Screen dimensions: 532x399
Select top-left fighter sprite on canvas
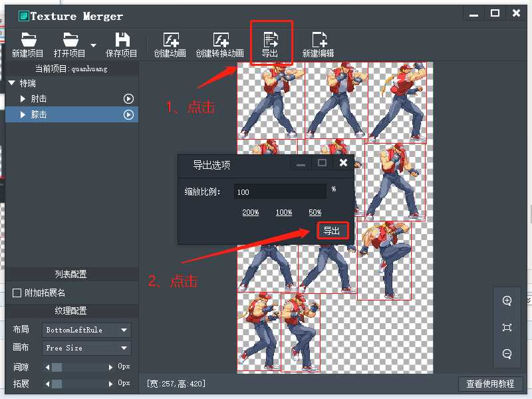[x=271, y=100]
